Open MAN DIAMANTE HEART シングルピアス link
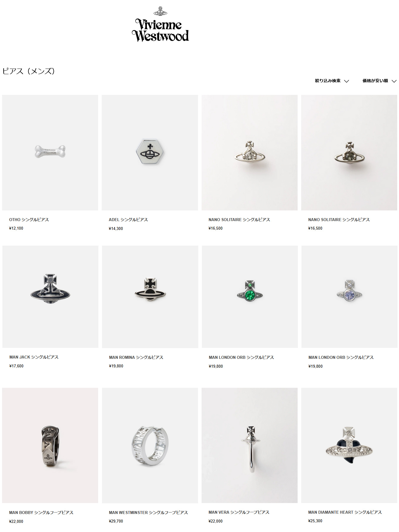This screenshot has width=399, height=532. coord(345,512)
